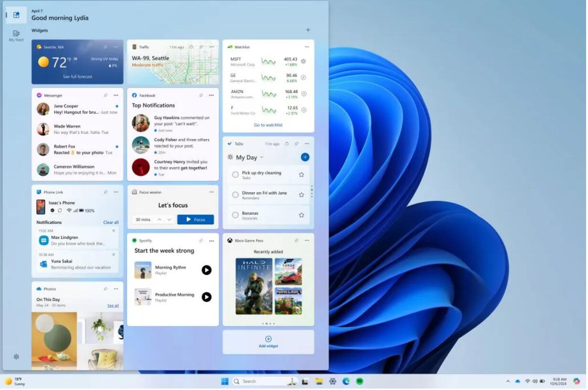588x390 pixels.
Task: Open Watchlist widget more options
Action: click(x=308, y=47)
